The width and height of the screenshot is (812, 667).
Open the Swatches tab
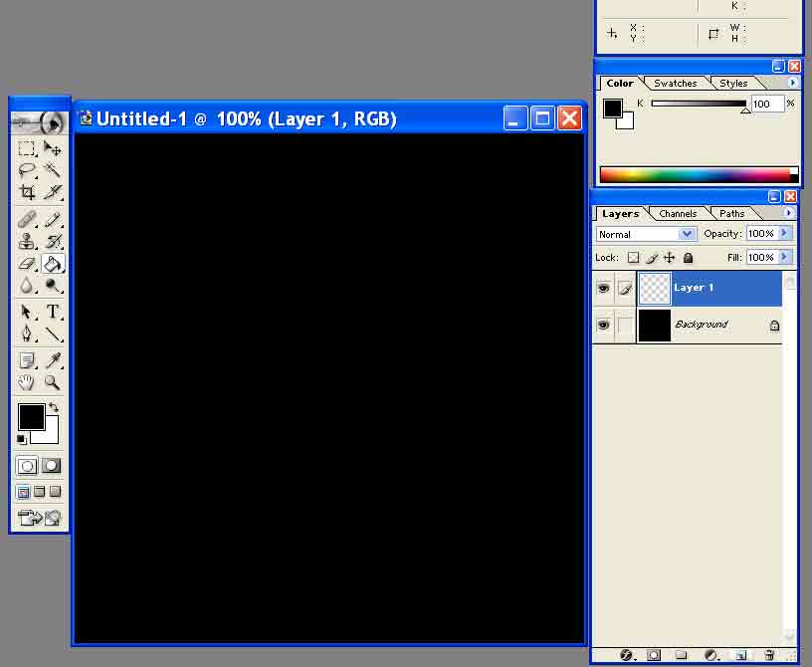[675, 84]
